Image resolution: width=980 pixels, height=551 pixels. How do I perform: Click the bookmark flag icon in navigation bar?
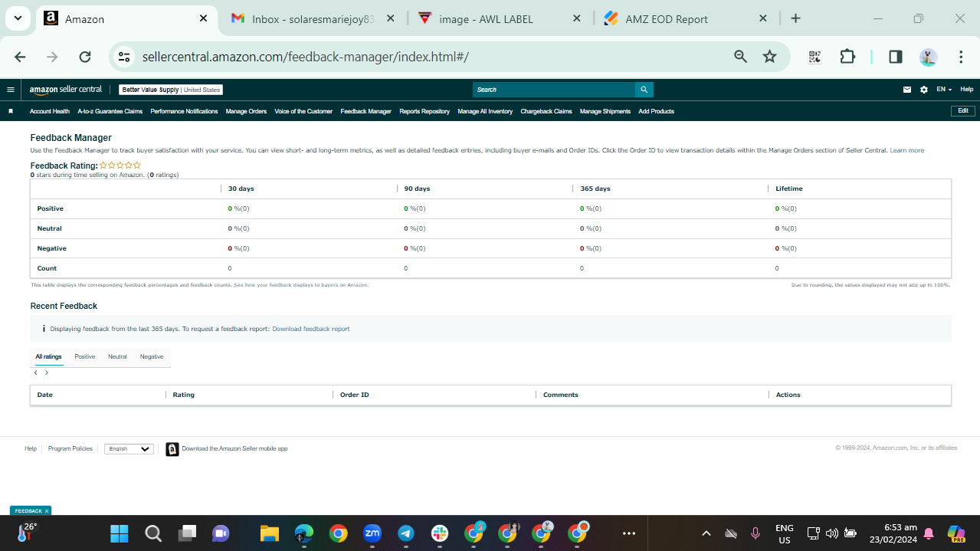(x=11, y=111)
